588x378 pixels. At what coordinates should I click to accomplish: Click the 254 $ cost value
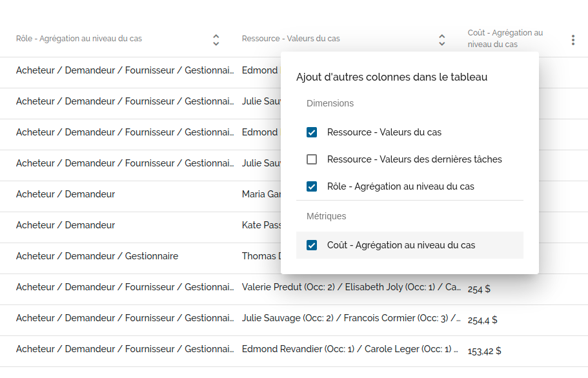tap(479, 290)
